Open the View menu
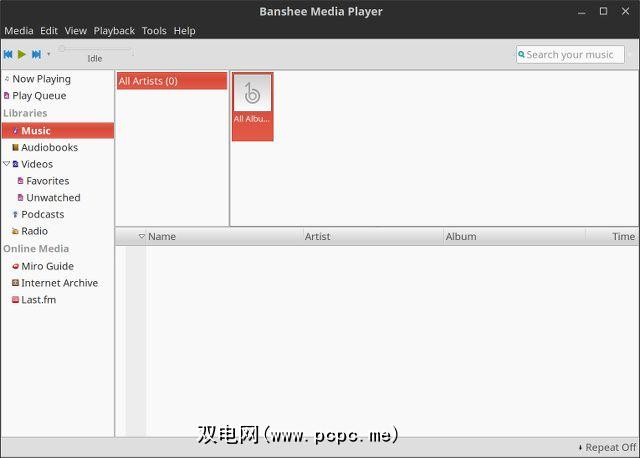Viewport: 640px width, 458px height. coord(76,31)
